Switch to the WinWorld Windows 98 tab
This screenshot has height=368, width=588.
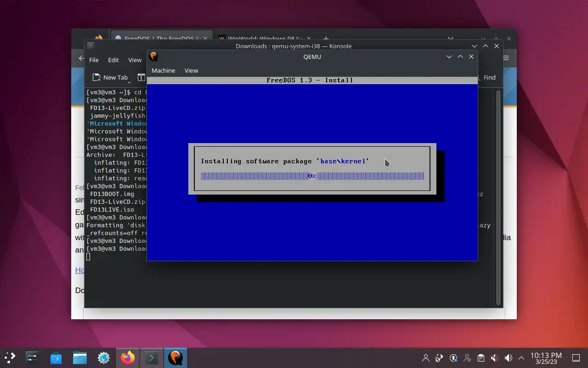[x=266, y=39]
